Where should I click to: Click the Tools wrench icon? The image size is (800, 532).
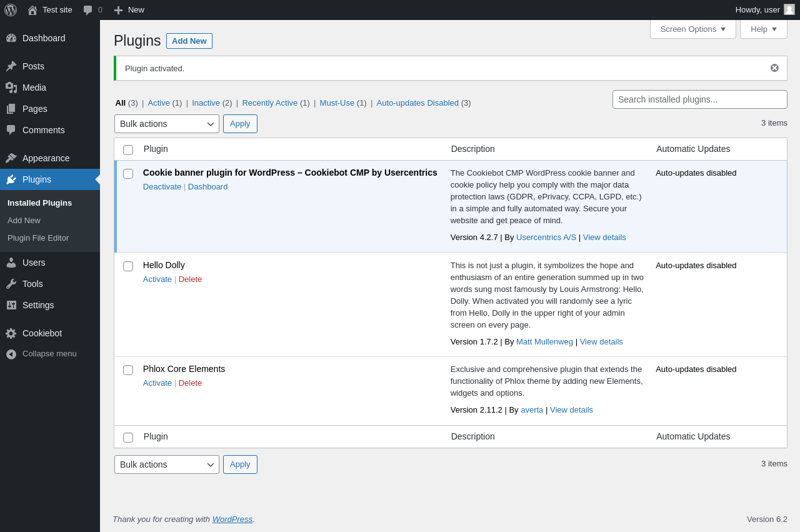[11, 284]
